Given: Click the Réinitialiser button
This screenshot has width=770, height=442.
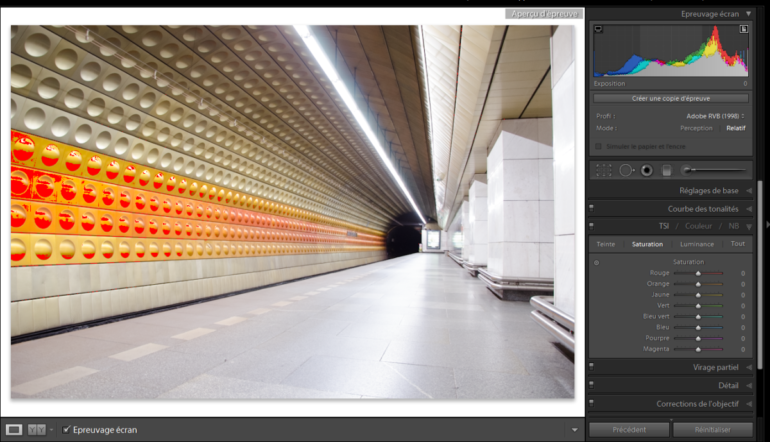Looking at the screenshot, I should pos(712,429).
